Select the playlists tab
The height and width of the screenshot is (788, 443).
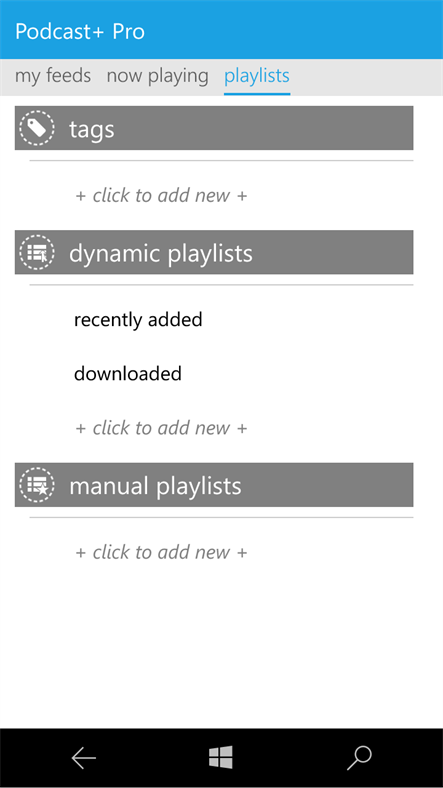click(x=257, y=76)
